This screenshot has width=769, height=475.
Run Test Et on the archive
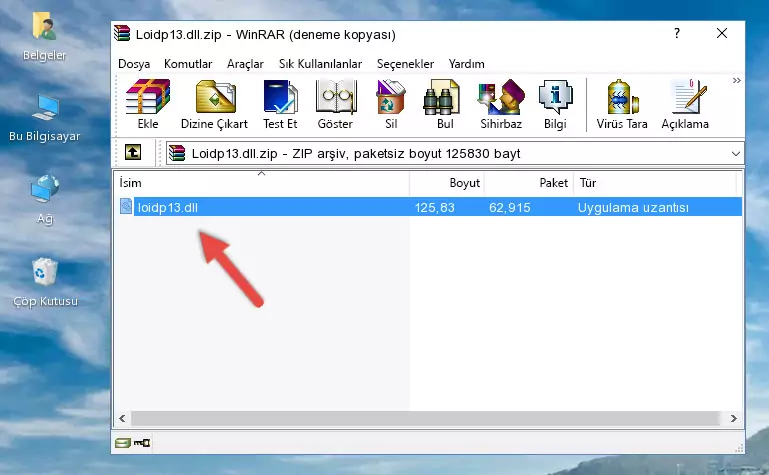pos(280,104)
